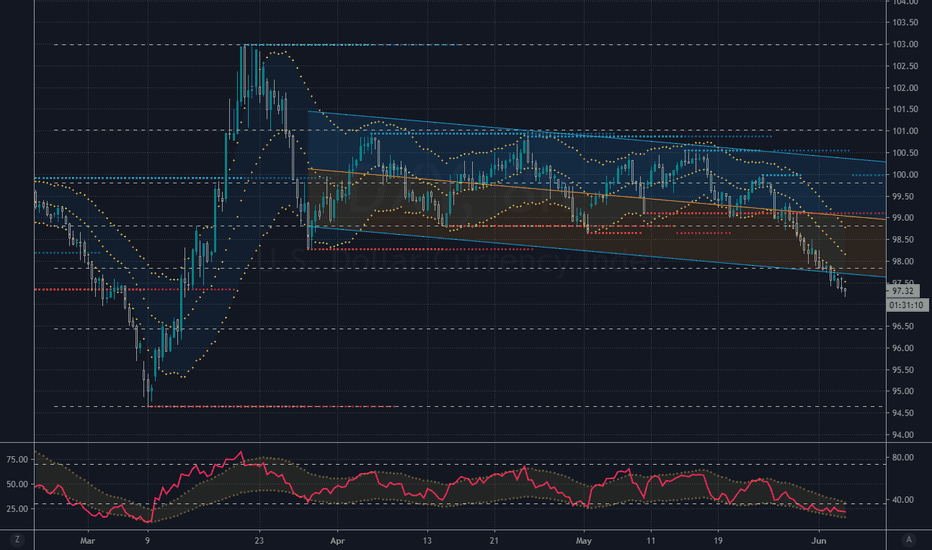932x550 pixels.
Task: Click the 75.00 indicator left-scale value
Action: (17, 460)
